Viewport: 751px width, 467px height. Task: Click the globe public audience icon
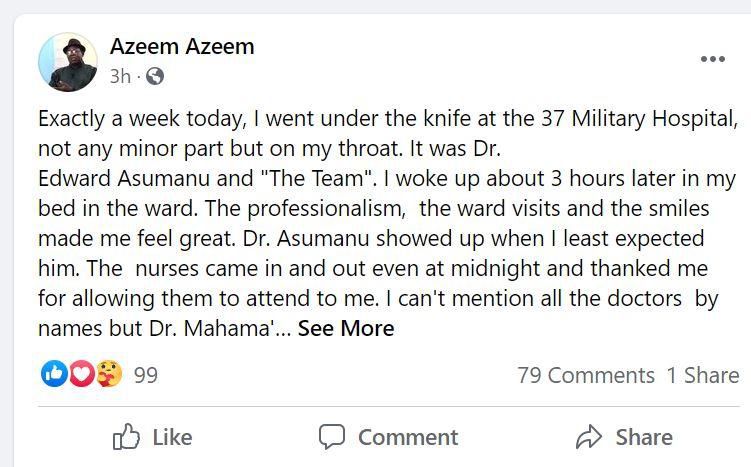point(155,77)
